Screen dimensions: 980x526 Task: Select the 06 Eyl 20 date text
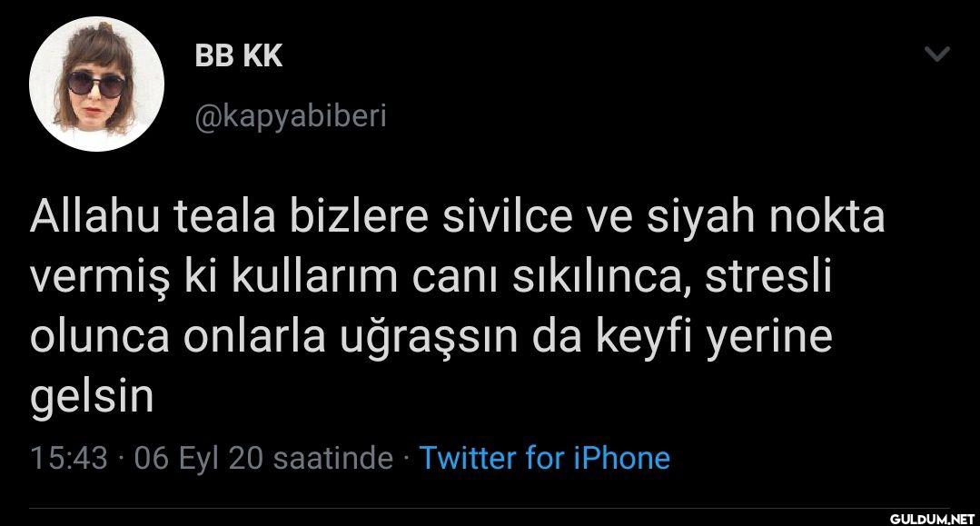click(198, 458)
